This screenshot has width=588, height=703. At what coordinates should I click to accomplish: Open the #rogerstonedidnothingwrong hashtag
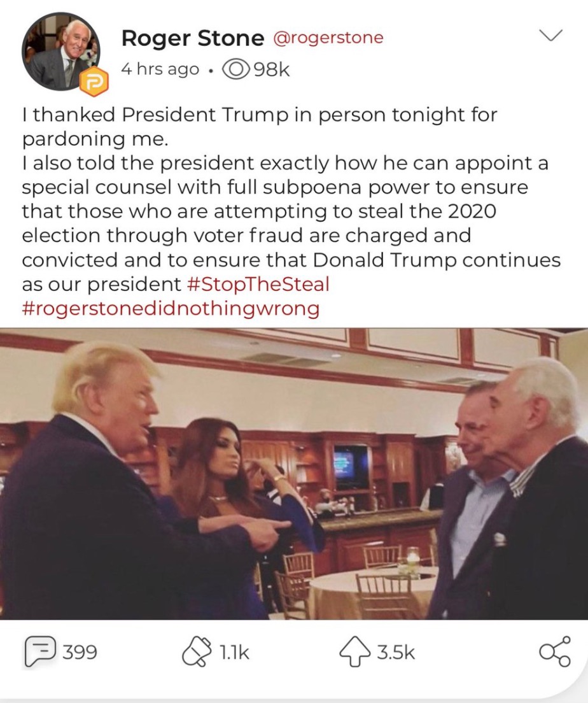point(171,308)
